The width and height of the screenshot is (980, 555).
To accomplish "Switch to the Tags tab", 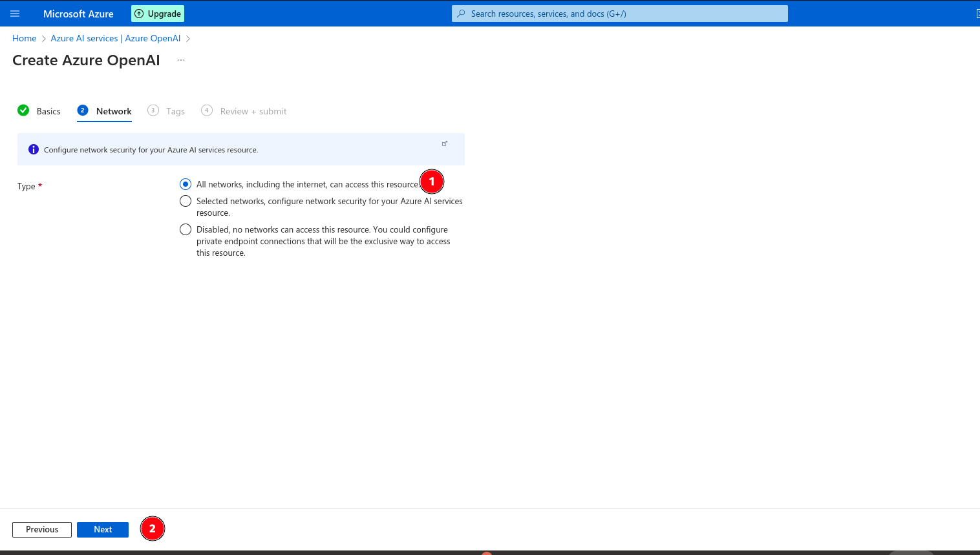I will 166,111.
